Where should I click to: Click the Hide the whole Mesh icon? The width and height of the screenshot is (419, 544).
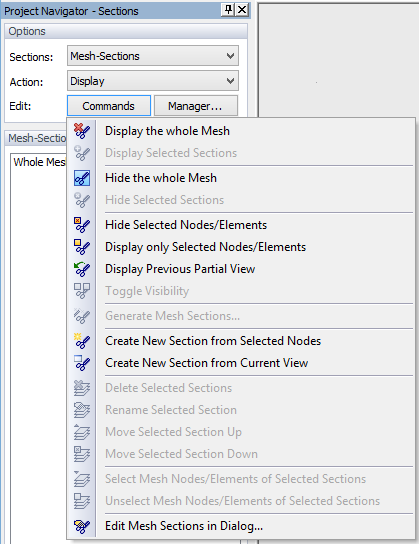coord(82,178)
